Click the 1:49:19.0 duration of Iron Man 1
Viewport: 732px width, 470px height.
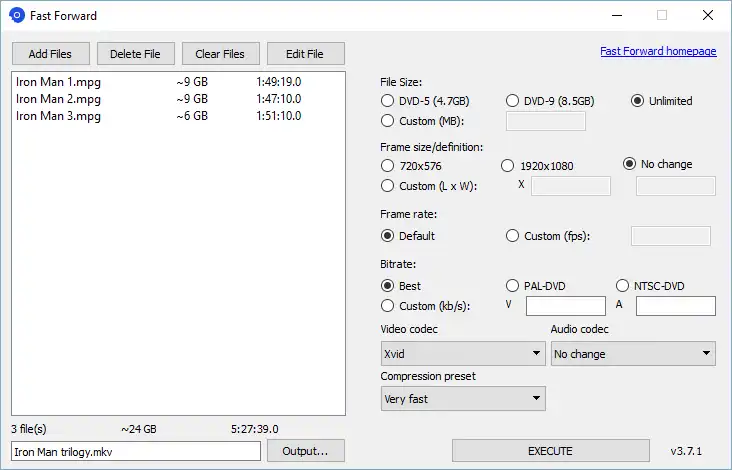click(x=279, y=82)
